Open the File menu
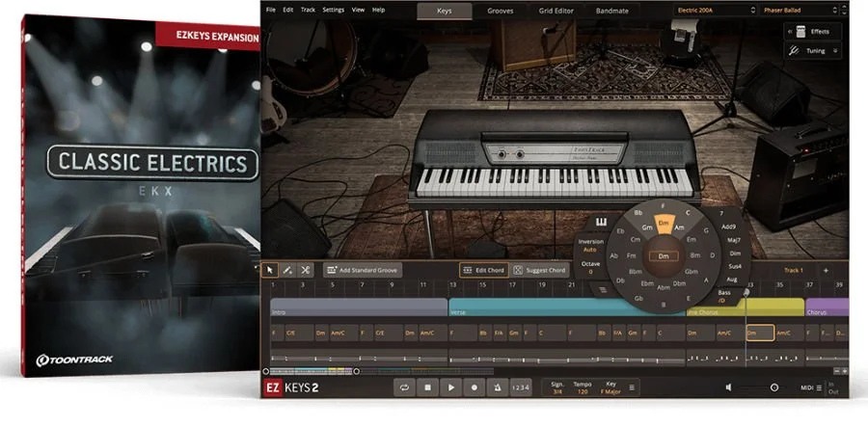 click(271, 10)
